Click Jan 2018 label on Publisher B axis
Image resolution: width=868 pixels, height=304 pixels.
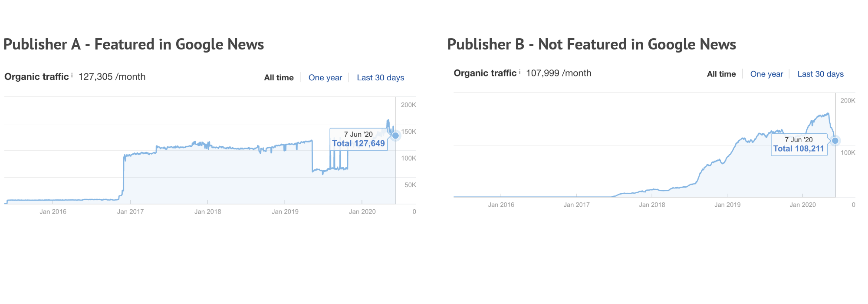[652, 205]
